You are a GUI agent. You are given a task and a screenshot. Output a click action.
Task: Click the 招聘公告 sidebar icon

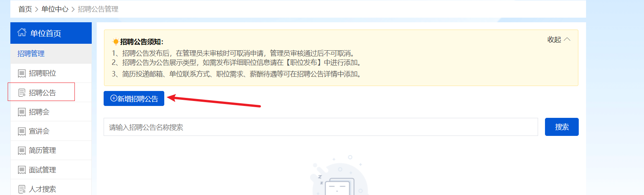22,93
